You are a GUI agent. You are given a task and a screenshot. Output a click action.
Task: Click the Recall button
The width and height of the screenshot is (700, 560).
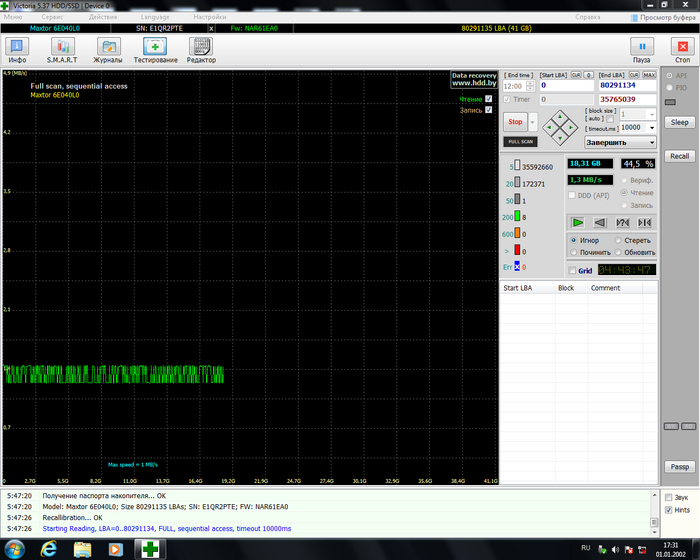click(679, 156)
